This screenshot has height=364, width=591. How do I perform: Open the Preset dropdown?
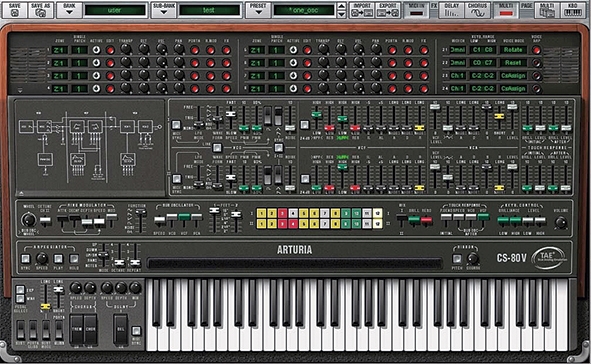tap(258, 10)
